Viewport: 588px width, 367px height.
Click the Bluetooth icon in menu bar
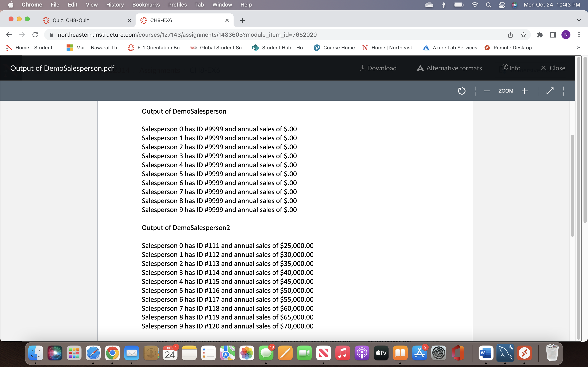click(x=444, y=5)
